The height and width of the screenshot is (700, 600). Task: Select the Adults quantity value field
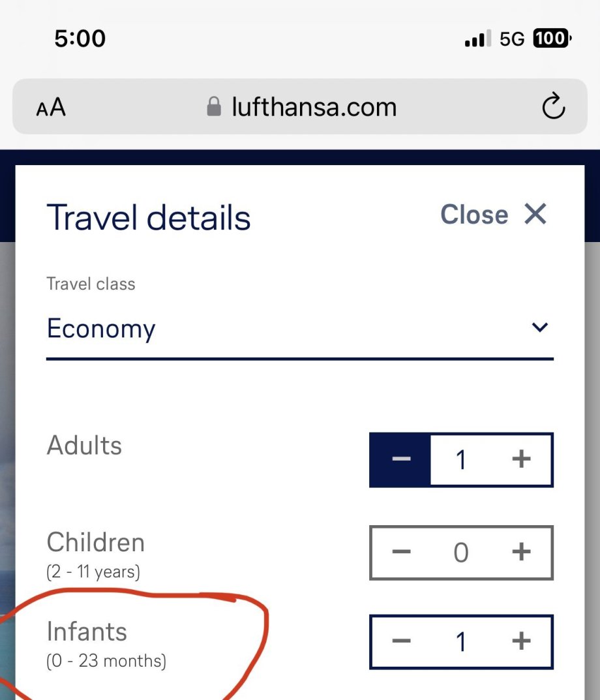coord(461,459)
